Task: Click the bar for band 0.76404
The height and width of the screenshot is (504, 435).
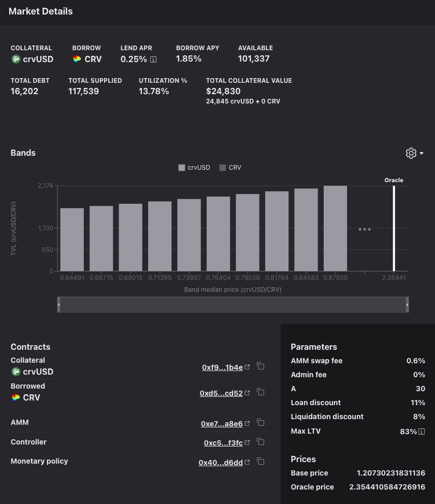Action: pyautogui.click(x=219, y=234)
